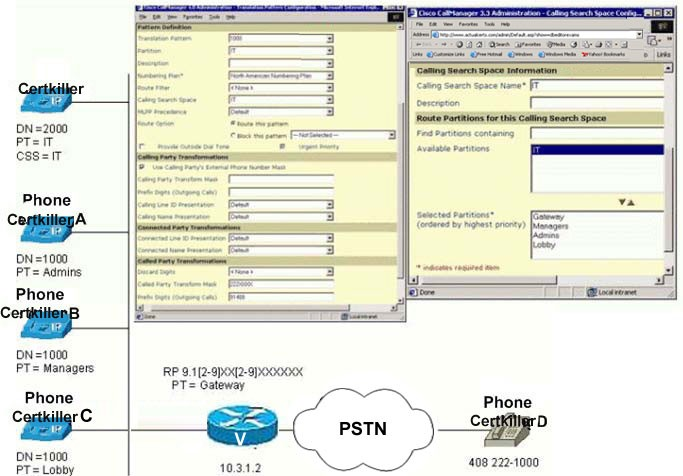Click the Mail toolbar icon in Calling Search Space window

point(587,44)
